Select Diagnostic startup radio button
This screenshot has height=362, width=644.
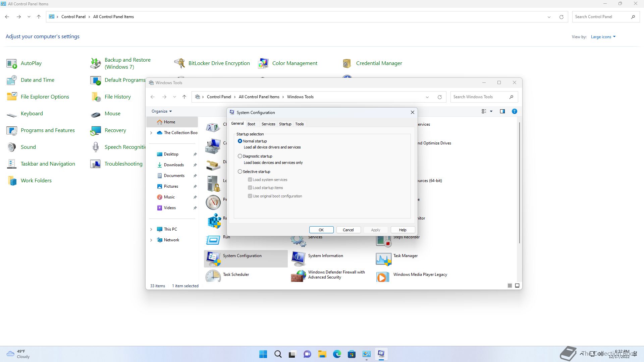tap(240, 156)
